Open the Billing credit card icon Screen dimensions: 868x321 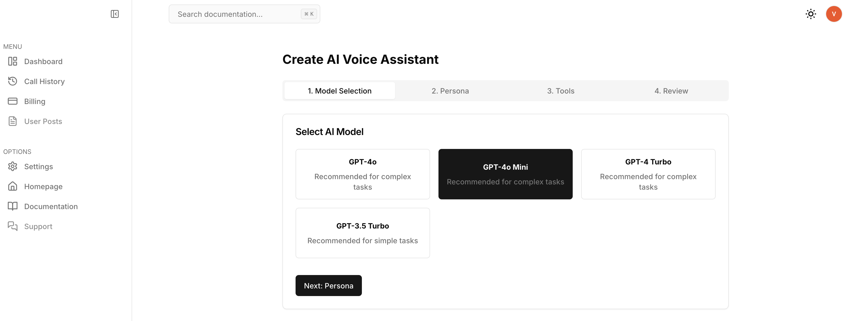pyautogui.click(x=12, y=101)
